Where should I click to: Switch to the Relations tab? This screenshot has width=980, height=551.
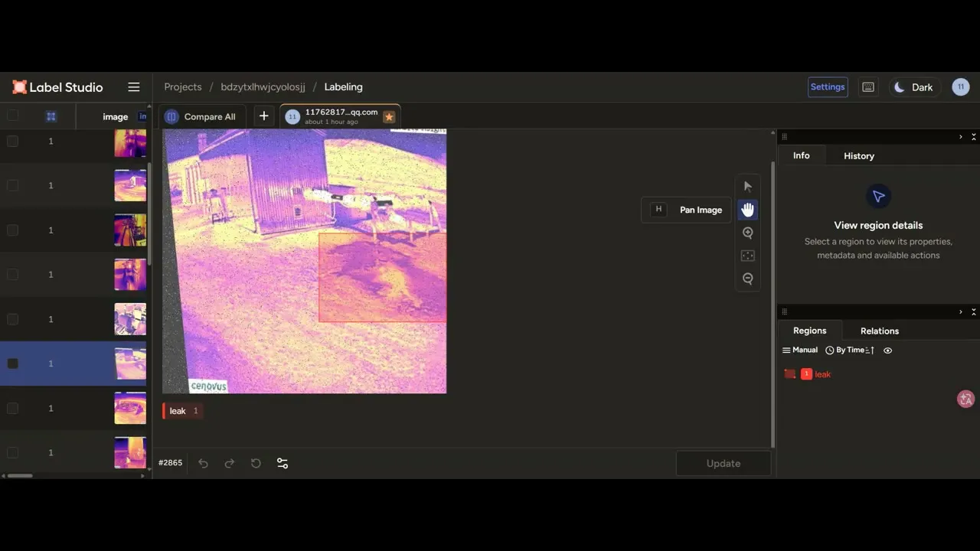880,331
